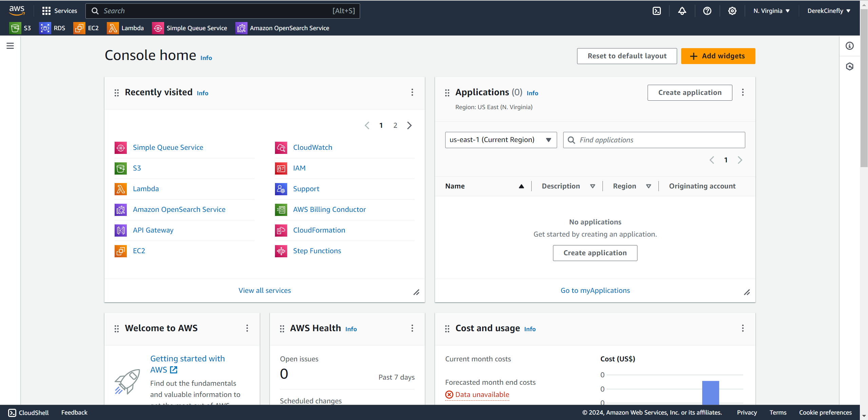The width and height of the screenshot is (868, 420).
Task: Sort applications by Name column
Action: coord(485,186)
